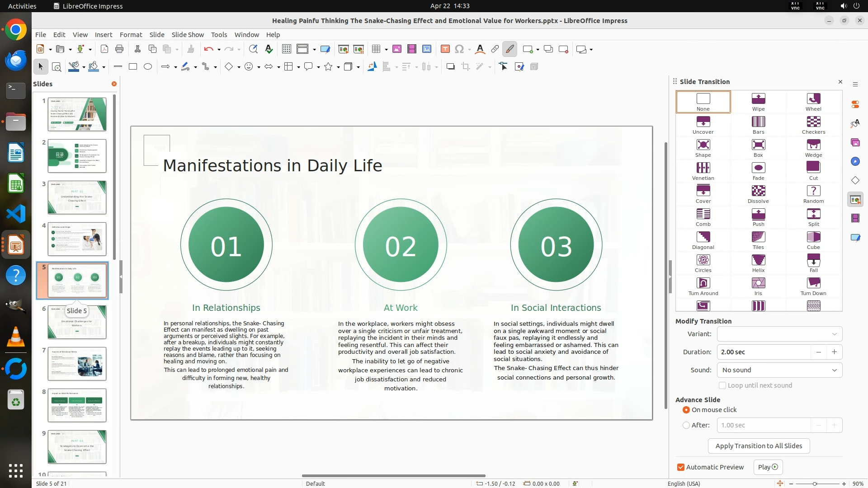The height and width of the screenshot is (488, 868).
Task: Expand the Variant combo box
Action: click(779, 334)
